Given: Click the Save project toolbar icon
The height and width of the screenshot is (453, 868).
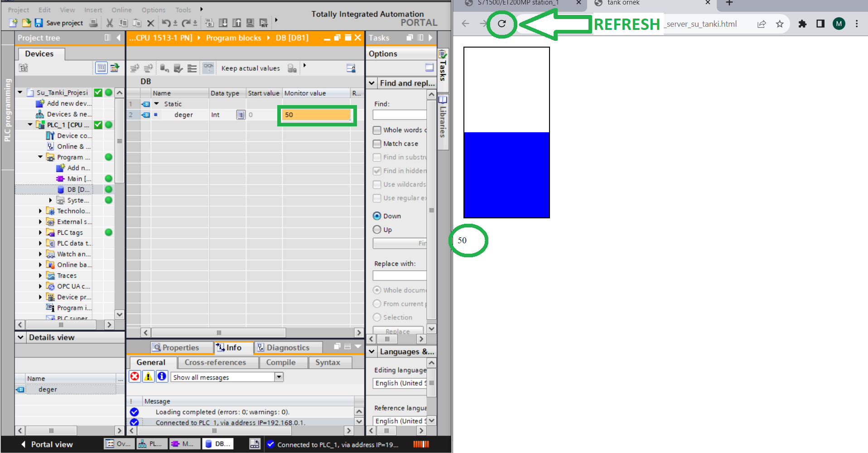Looking at the screenshot, I should 39,23.
